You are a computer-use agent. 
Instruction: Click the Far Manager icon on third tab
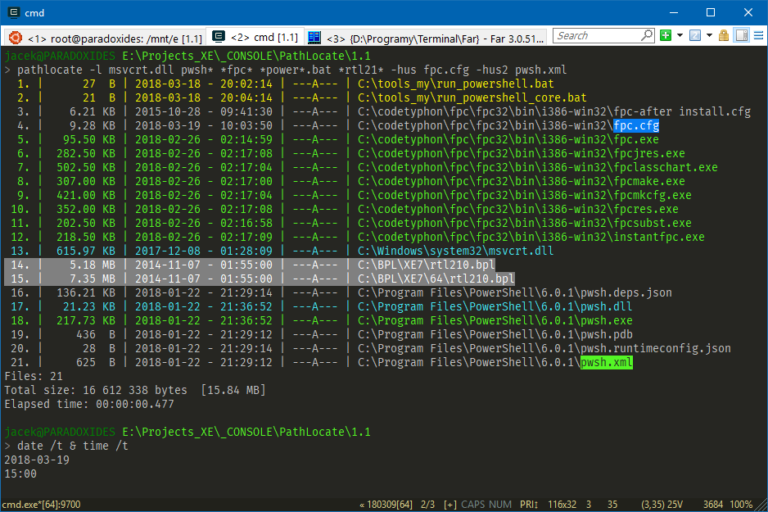point(315,36)
